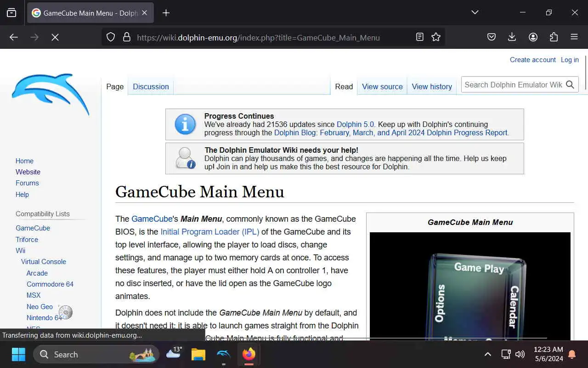Image resolution: width=588 pixels, height=368 pixels.
Task: Click the wiki search magnifier button
Action: pos(570,85)
